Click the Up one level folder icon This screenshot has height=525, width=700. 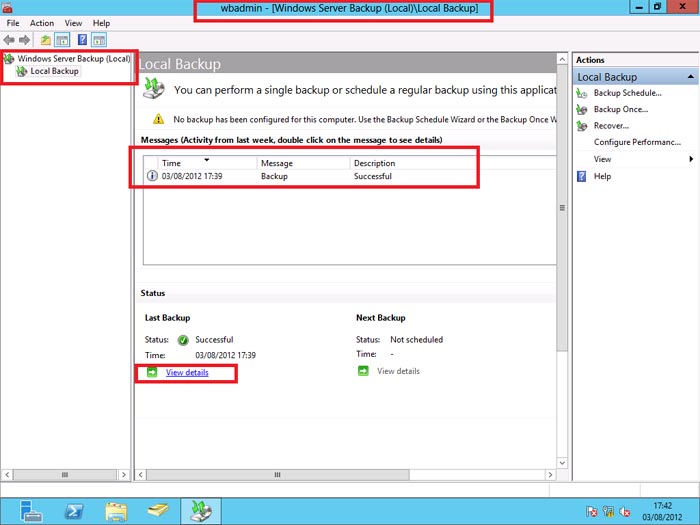[x=46, y=40]
